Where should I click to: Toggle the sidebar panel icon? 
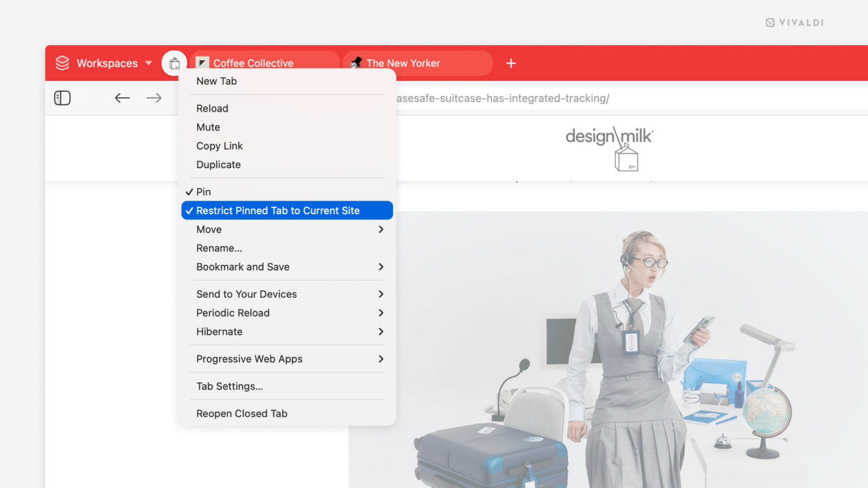click(x=62, y=98)
